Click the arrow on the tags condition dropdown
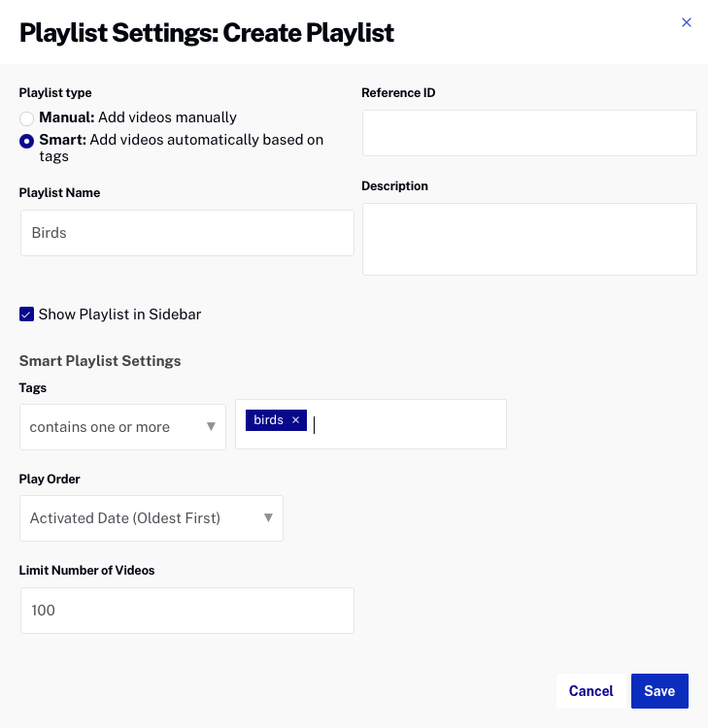The height and width of the screenshot is (728, 708). click(211, 427)
